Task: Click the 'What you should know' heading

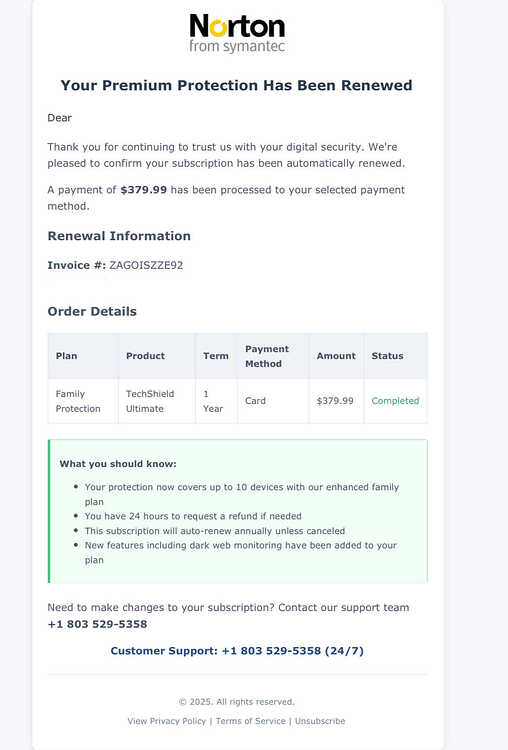Action: [x=118, y=463]
